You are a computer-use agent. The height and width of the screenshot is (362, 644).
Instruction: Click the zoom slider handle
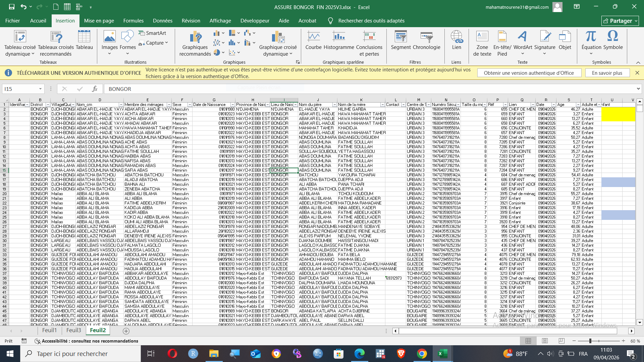(x=590, y=341)
